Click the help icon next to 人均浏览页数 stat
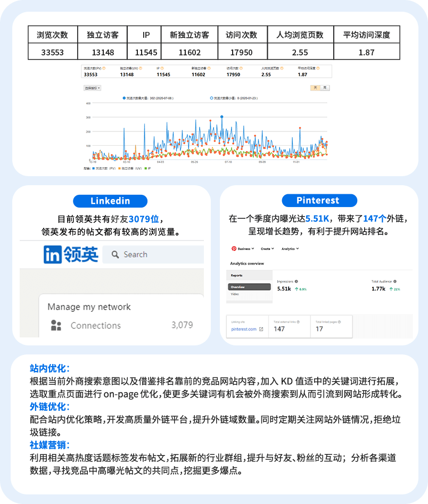Viewport: 428px width, 504px height. click(x=282, y=68)
